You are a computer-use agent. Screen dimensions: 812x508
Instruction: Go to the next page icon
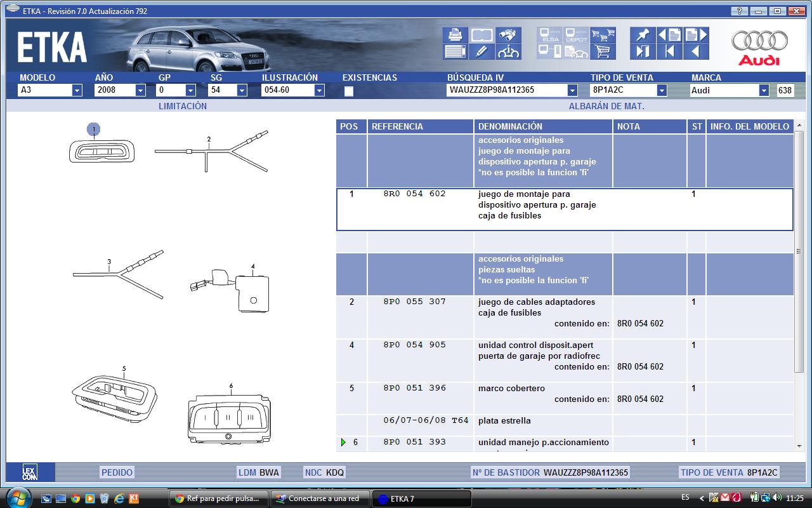pyautogui.click(x=696, y=35)
